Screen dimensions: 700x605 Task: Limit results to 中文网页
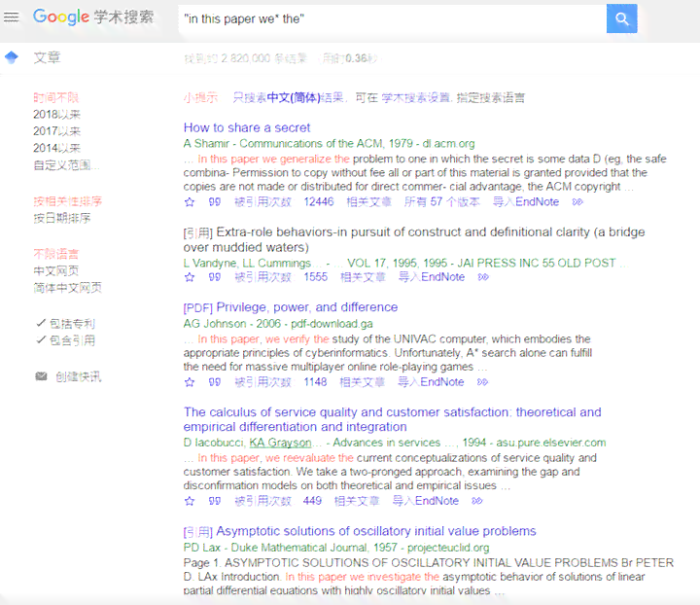[56, 270]
